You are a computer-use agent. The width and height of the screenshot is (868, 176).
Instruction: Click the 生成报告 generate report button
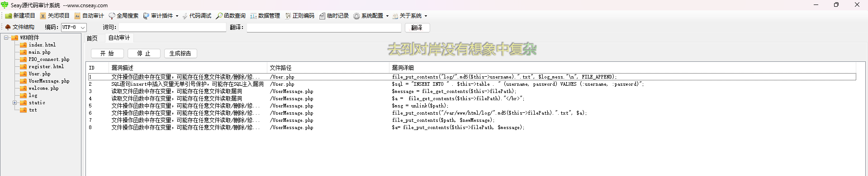180,53
